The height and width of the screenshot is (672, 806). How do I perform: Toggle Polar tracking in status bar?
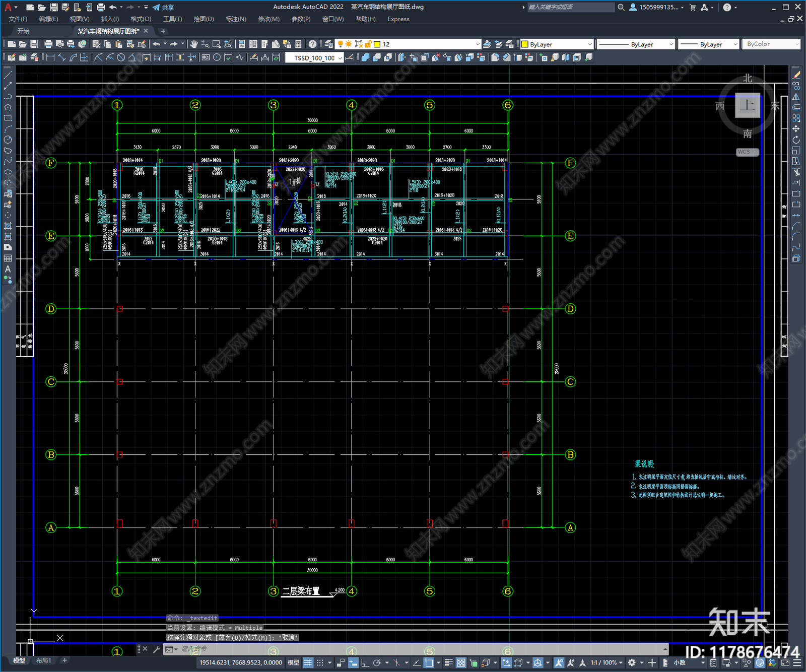[377, 663]
